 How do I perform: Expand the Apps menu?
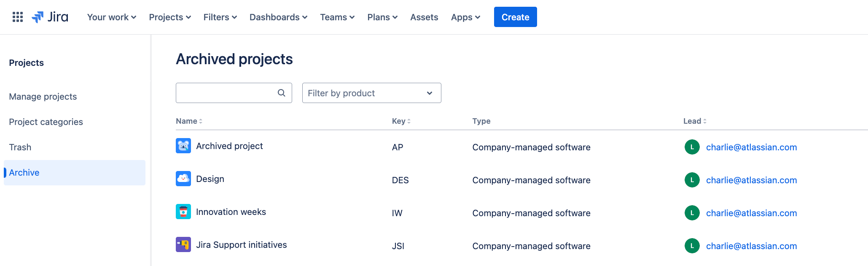click(465, 17)
